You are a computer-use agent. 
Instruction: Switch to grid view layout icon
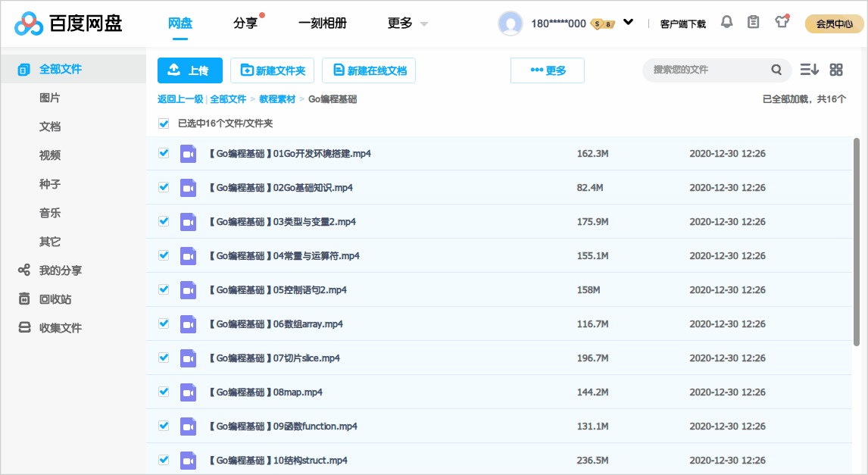(836, 70)
